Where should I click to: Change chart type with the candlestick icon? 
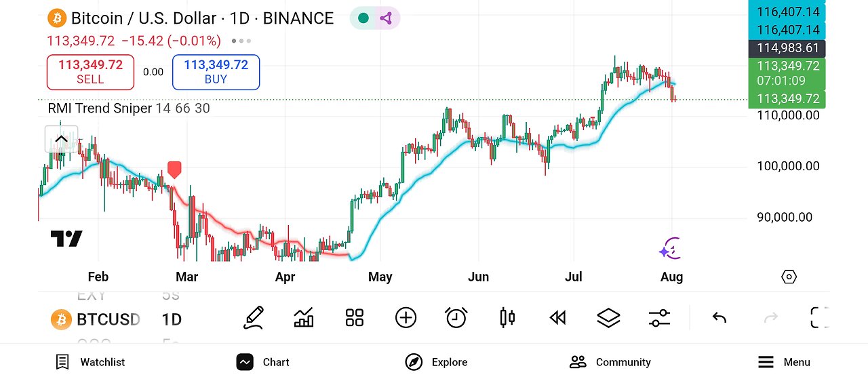(x=507, y=317)
